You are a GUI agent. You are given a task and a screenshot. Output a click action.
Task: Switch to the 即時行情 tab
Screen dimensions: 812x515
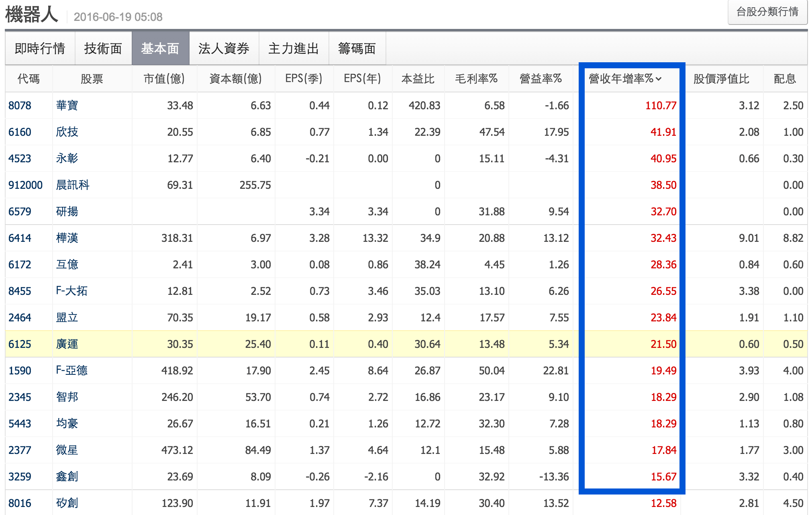(x=40, y=48)
